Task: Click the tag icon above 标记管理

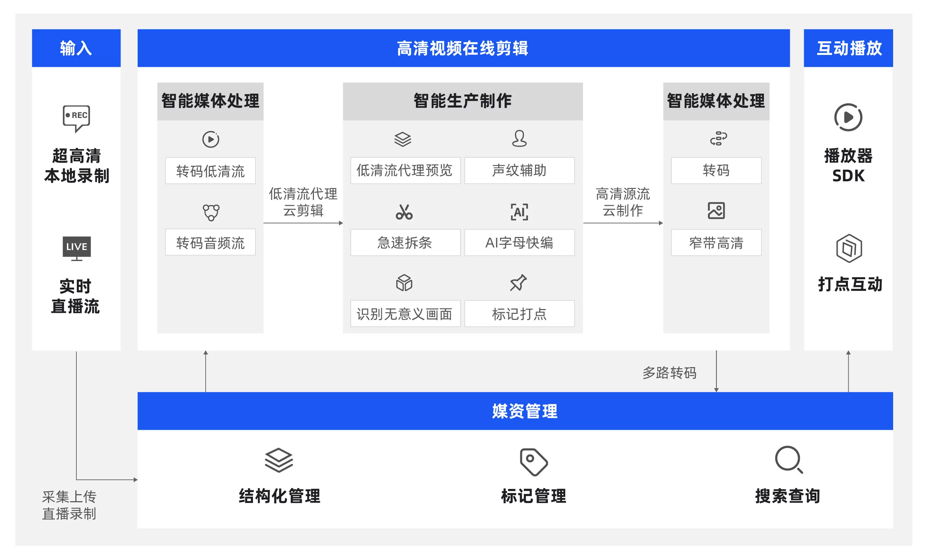Action: pyautogui.click(x=533, y=462)
